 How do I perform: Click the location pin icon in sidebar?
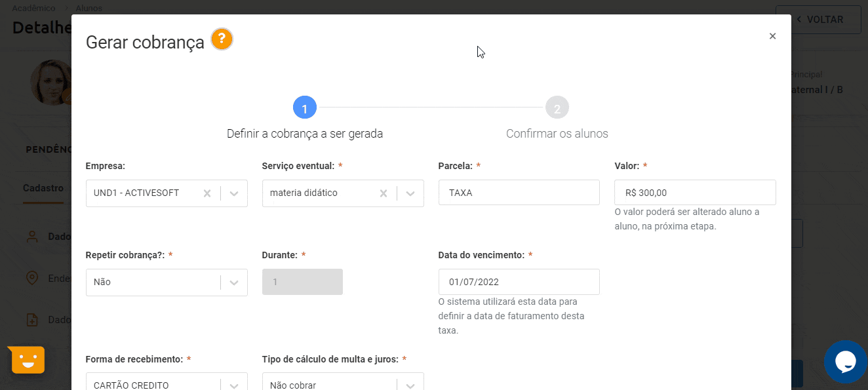(x=32, y=278)
